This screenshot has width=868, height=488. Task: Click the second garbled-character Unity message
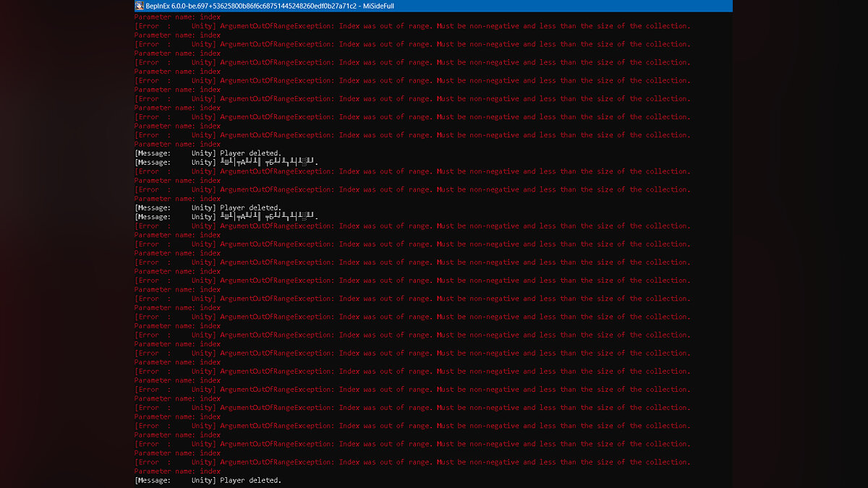pos(269,217)
